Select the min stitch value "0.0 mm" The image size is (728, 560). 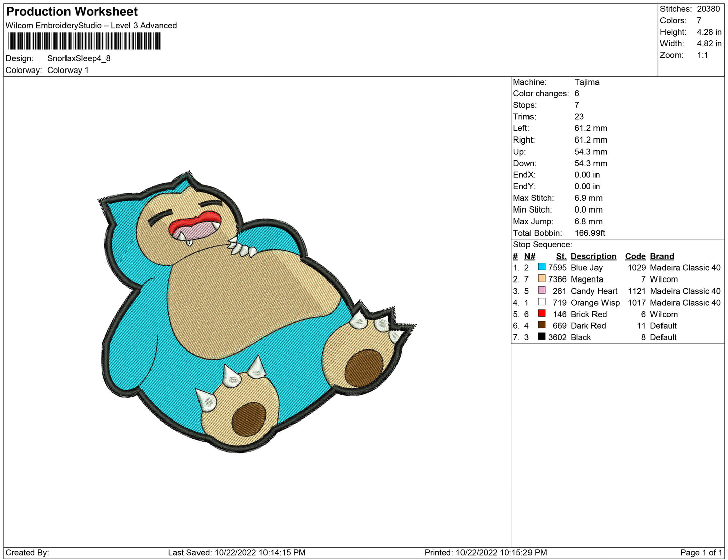pos(588,209)
